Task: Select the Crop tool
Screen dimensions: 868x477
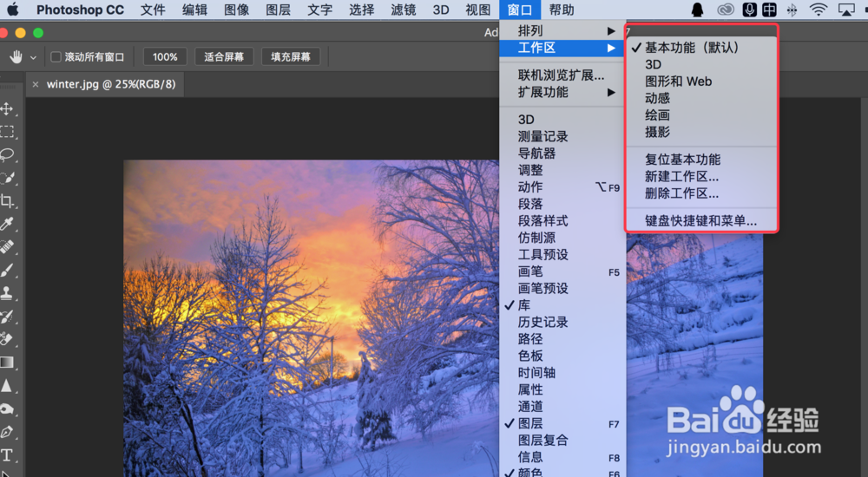Action: click(x=7, y=201)
